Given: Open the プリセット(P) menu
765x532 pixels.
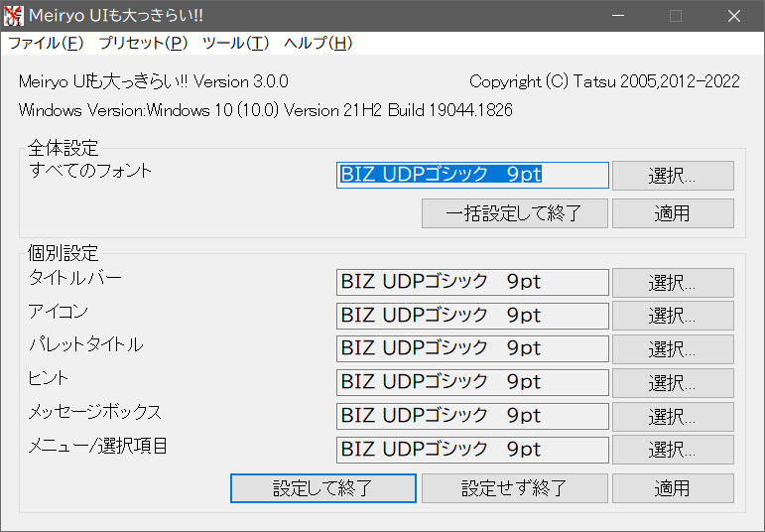Looking at the screenshot, I should pyautogui.click(x=143, y=43).
